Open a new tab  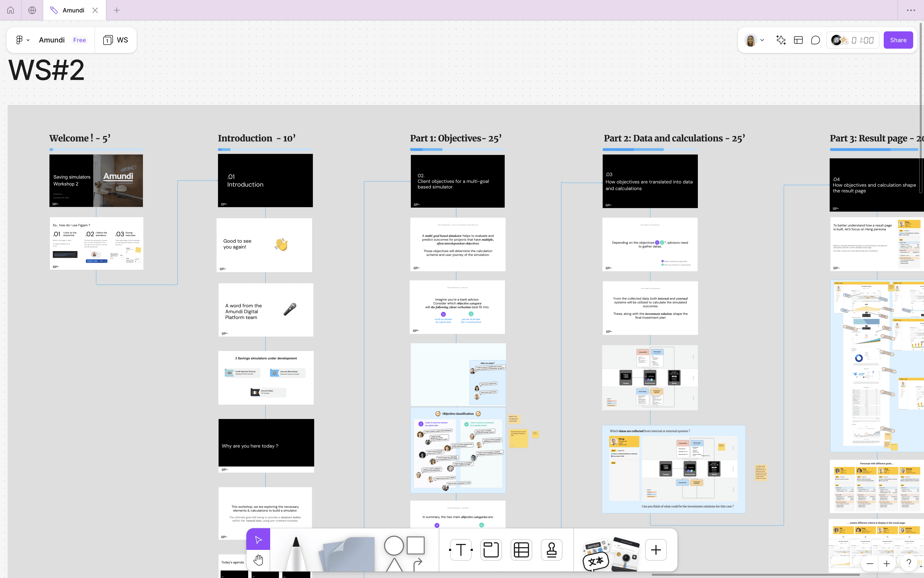coord(116,10)
